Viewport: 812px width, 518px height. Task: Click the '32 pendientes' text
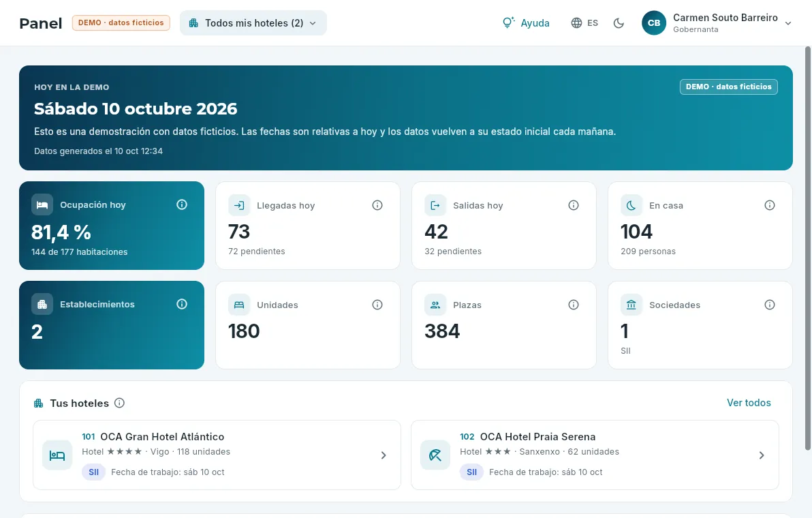(453, 252)
